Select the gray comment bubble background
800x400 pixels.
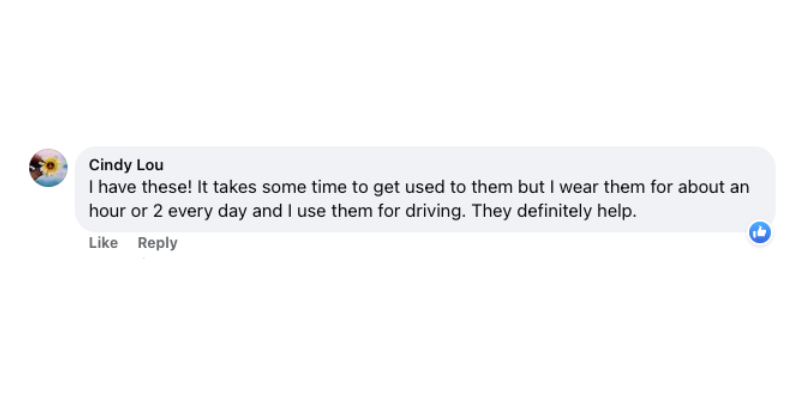(x=425, y=189)
